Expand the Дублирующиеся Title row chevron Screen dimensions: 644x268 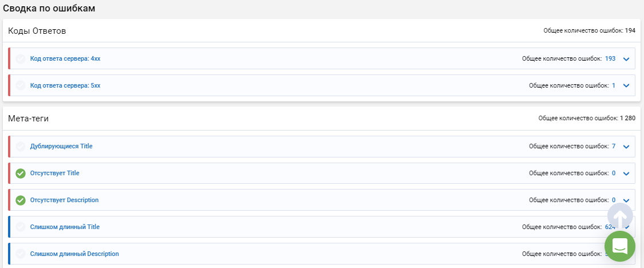(x=626, y=147)
